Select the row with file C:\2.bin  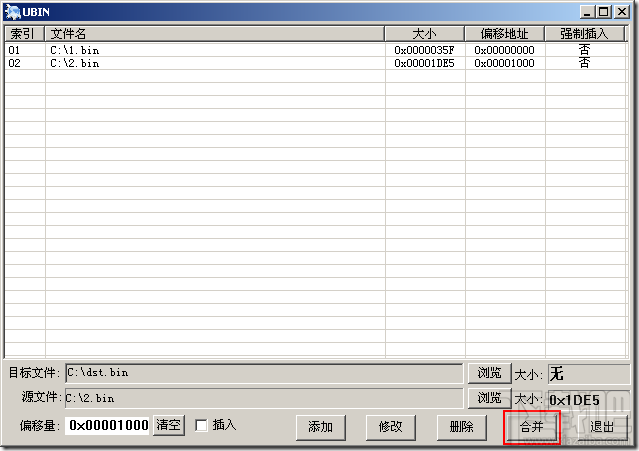coord(315,63)
